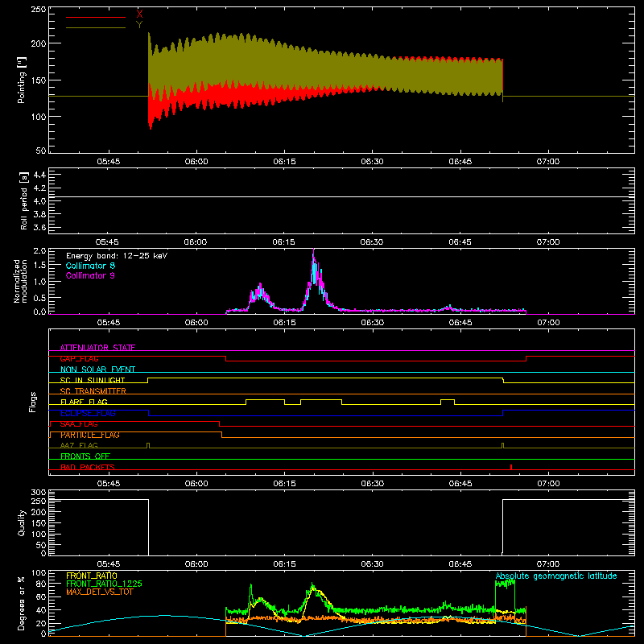The height and width of the screenshot is (644, 644).
Task: Click the 'Absolute geomagnetic latitude' label
Action: pyautogui.click(x=556, y=576)
